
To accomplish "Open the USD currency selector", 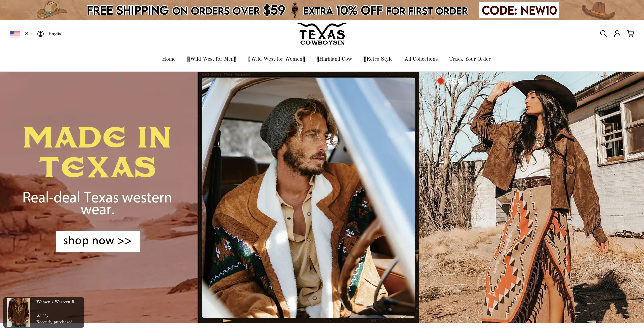I will pos(26,34).
